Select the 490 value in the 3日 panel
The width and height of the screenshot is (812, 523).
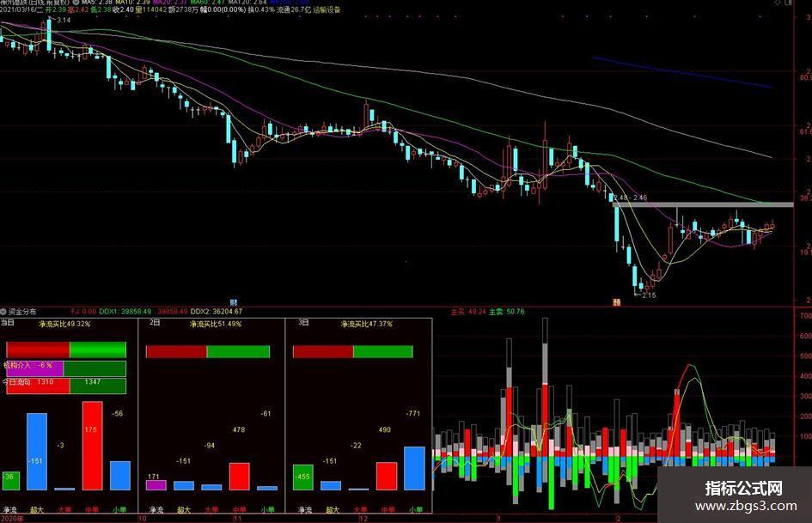(x=385, y=429)
